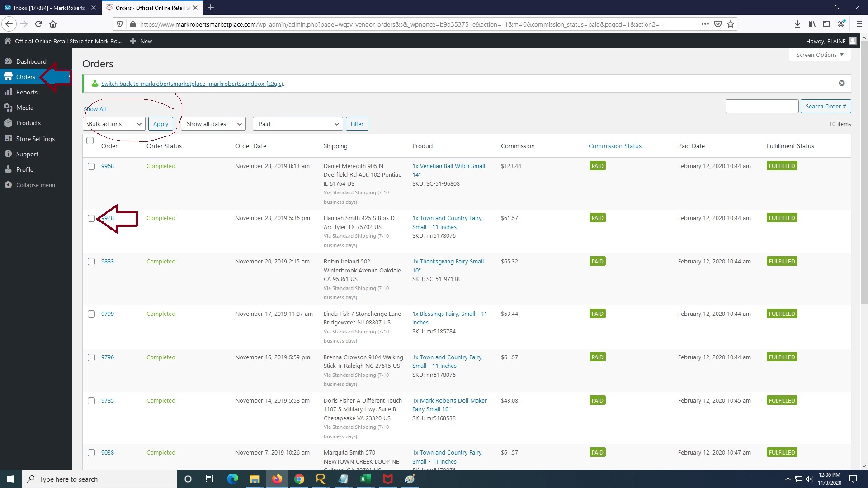Expand the Paid commission status dropdown

297,124
